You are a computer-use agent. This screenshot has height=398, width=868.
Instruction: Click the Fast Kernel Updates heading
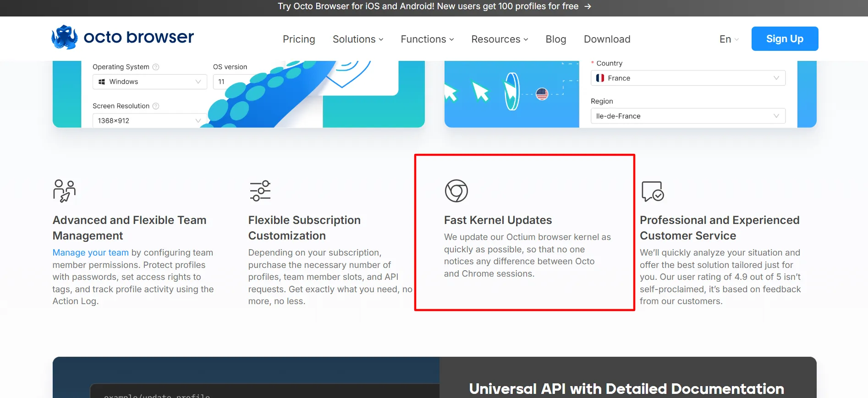(498, 220)
